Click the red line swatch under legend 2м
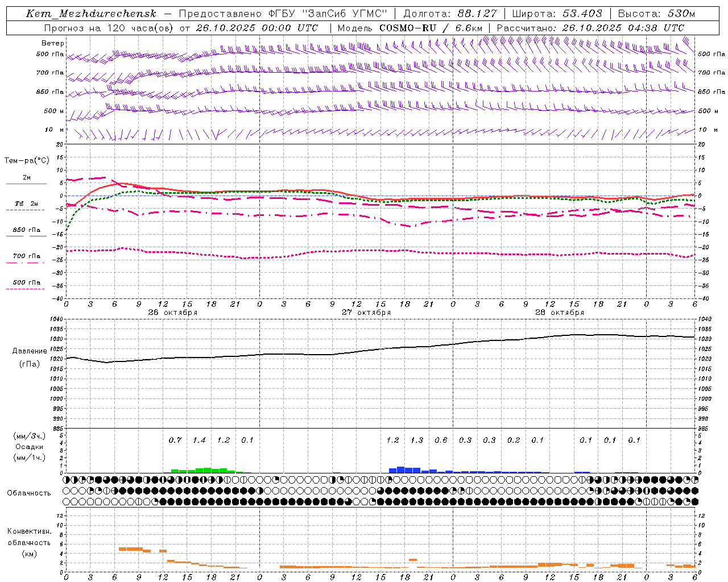Screen dimensions: 728x582 tap(26, 184)
